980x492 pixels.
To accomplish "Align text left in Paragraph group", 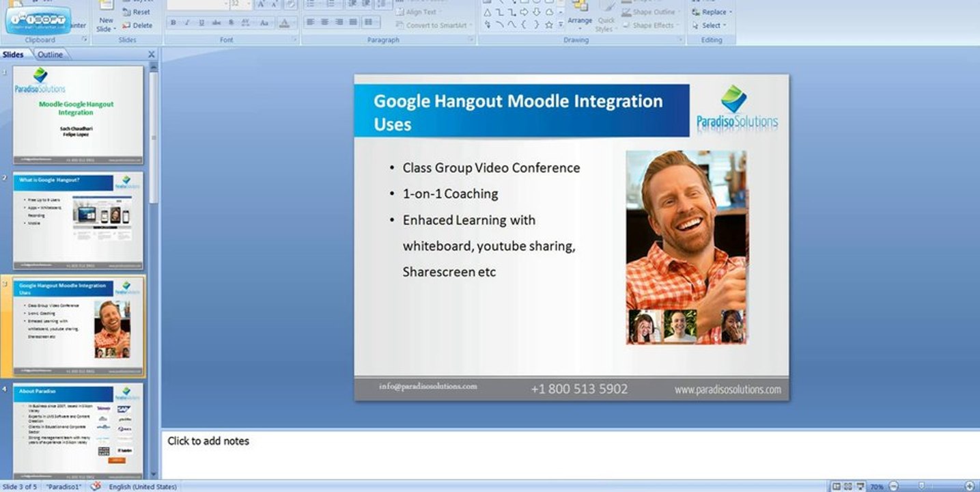I will click(x=310, y=22).
